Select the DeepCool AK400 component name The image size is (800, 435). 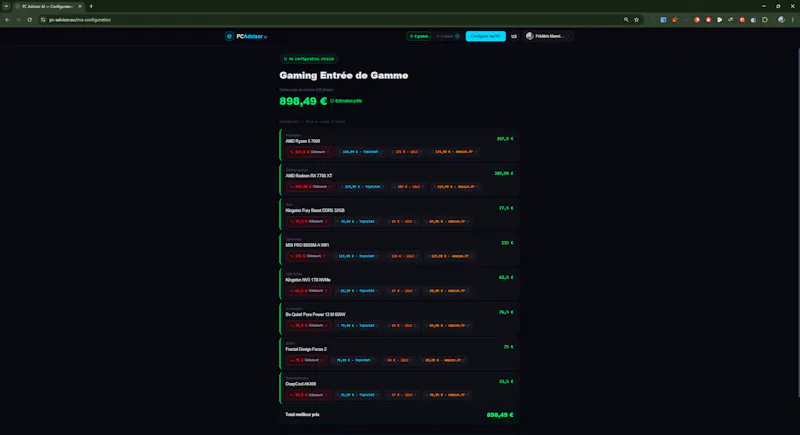(301, 384)
